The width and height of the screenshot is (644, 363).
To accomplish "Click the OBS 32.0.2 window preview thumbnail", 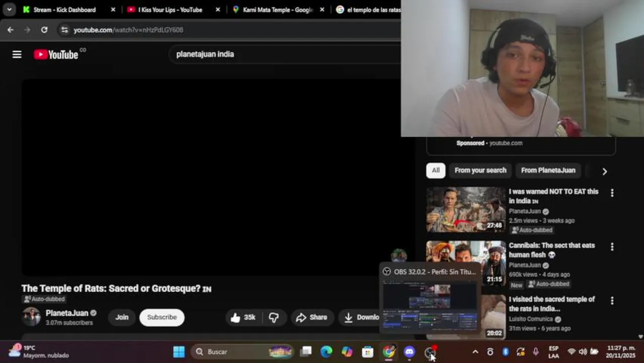I will pos(430,306).
